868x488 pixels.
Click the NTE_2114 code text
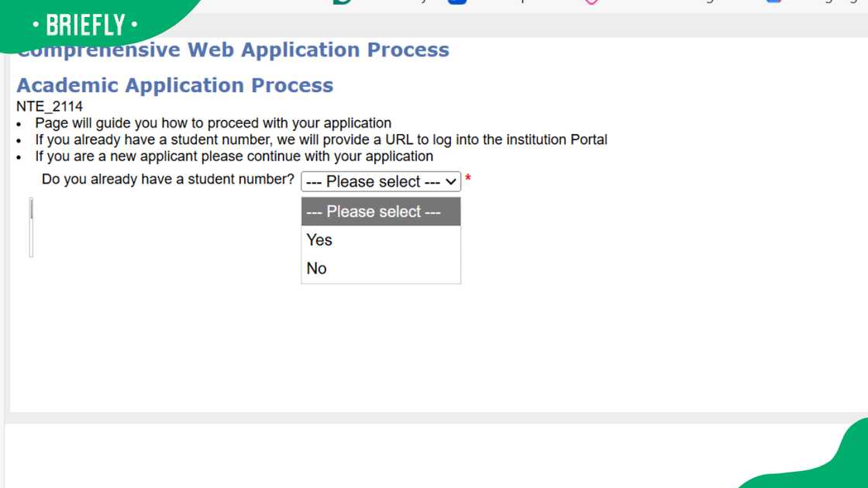coord(50,107)
